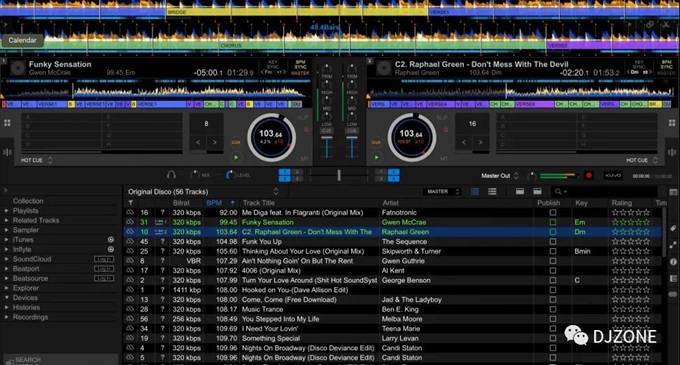Image resolution: width=680 pixels, height=365 pixels.
Task: Toggle KEY SYNC on deck 1
Action: (273, 65)
